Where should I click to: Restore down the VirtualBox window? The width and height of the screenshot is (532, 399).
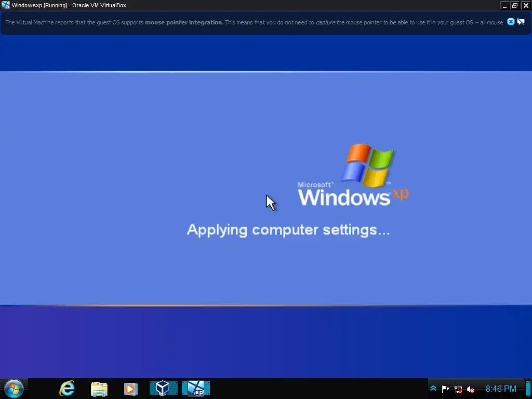tap(515, 5)
